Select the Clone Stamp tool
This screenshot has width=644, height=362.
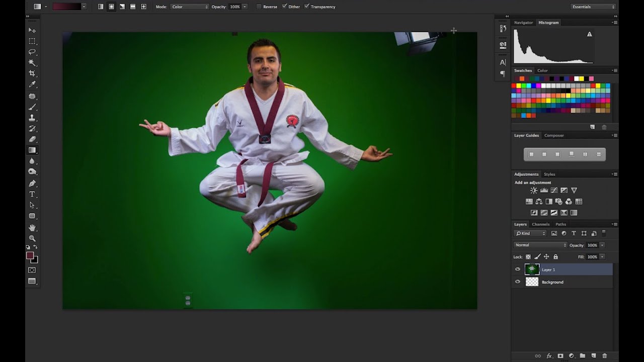[x=32, y=118]
